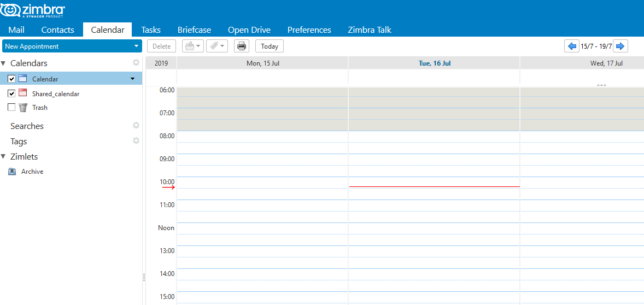Check the Trash checkbox
Screen dimensions: 644x305
11,107
